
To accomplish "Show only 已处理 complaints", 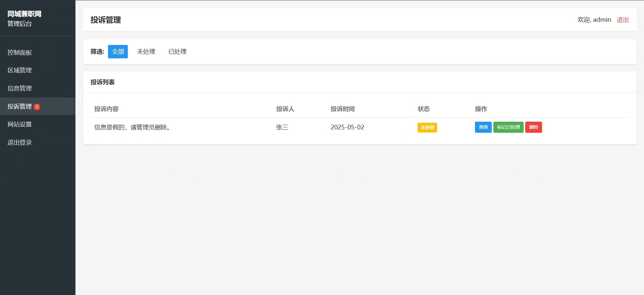I will (x=177, y=52).
